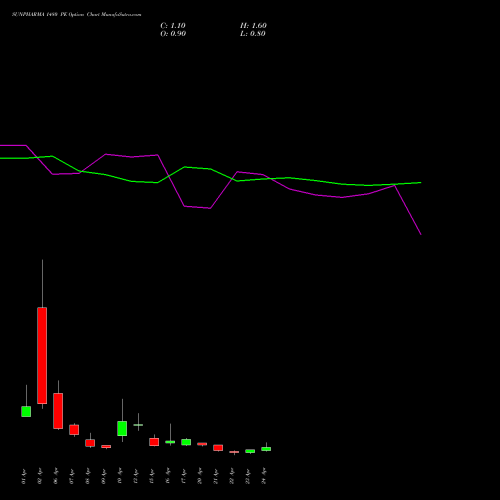
Task: Select the red candle on 06 Apr
Action: click(x=58, y=411)
